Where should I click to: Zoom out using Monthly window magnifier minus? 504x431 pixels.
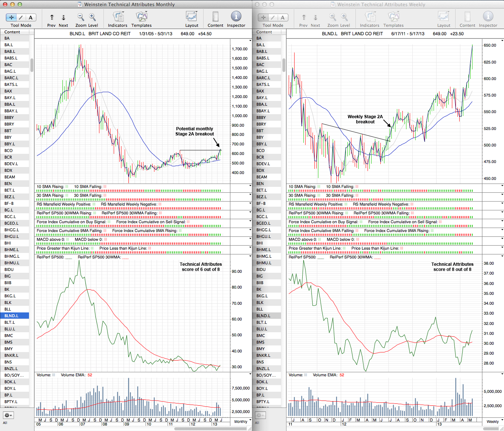point(81,17)
